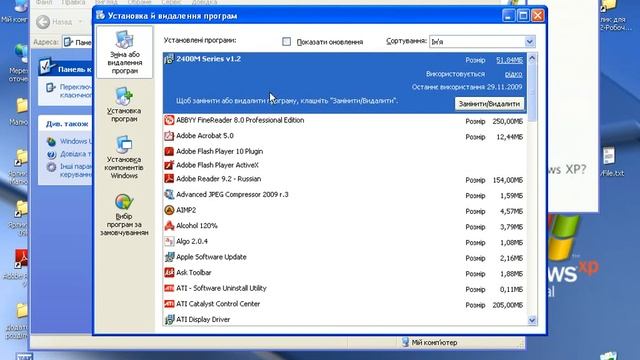
Task: Select the AIMP2 entry
Action: click(x=345, y=211)
